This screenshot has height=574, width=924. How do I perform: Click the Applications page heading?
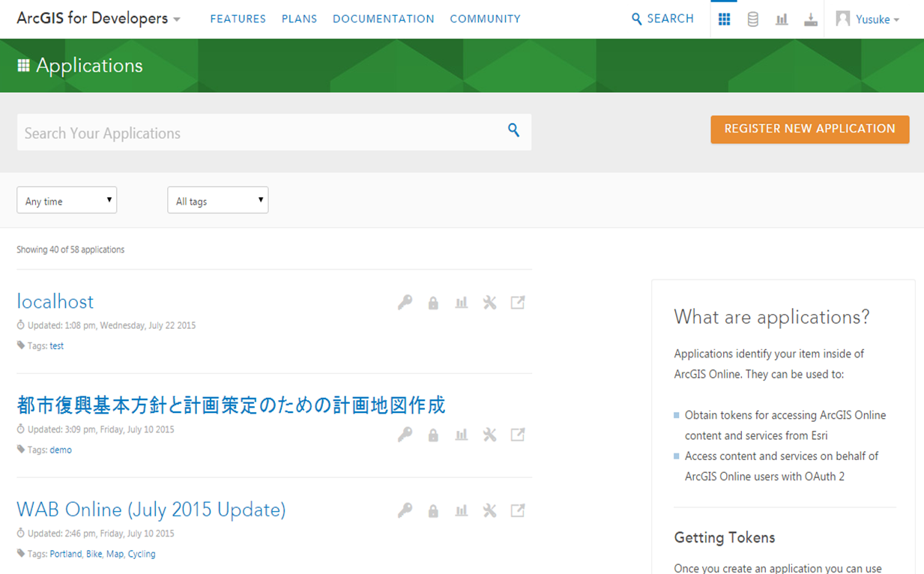point(89,66)
